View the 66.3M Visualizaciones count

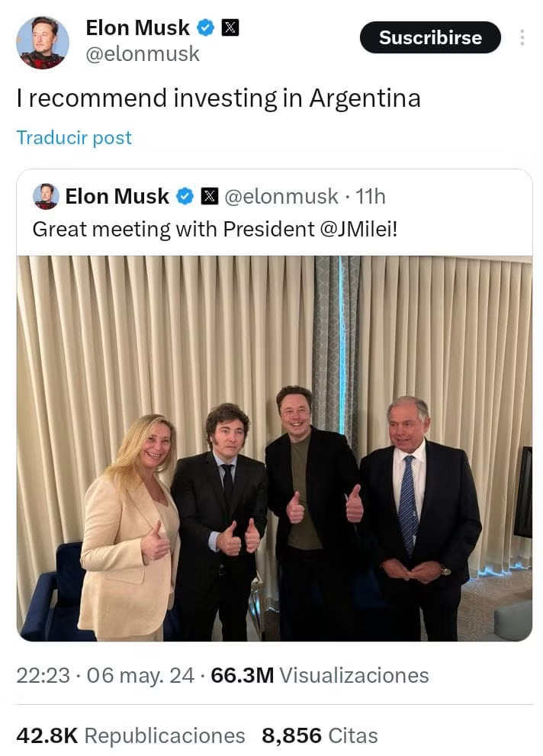320,675
